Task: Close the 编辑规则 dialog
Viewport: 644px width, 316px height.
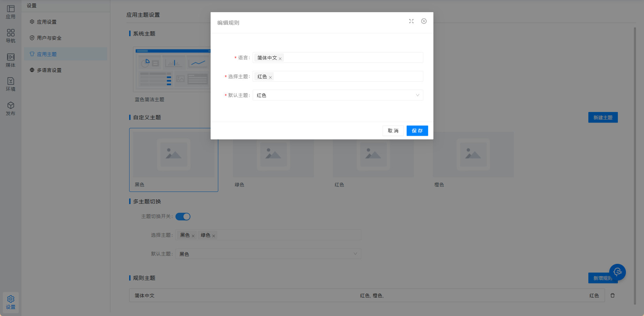Action: (x=424, y=21)
